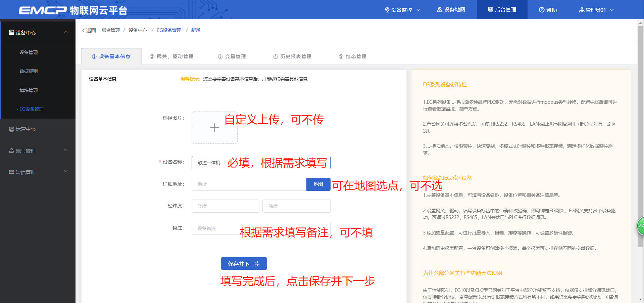Switch to the 变量管理 tab
Image resolution: width=644 pixels, height=303 pixels.
click(x=232, y=56)
